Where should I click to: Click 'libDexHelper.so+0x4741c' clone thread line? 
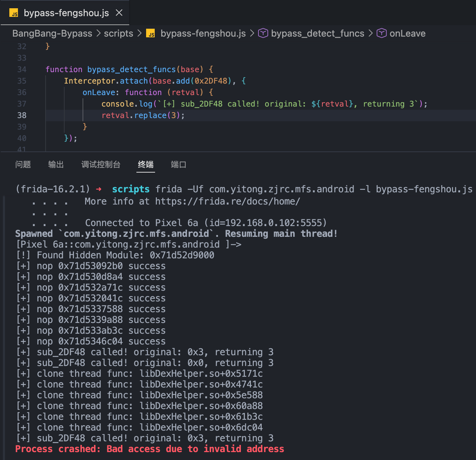coord(139,384)
